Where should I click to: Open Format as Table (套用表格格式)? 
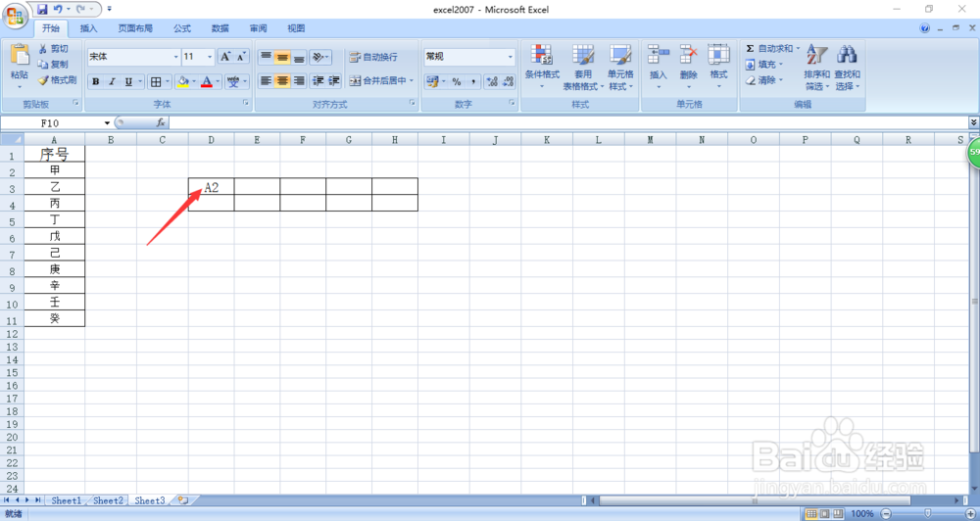(x=583, y=67)
